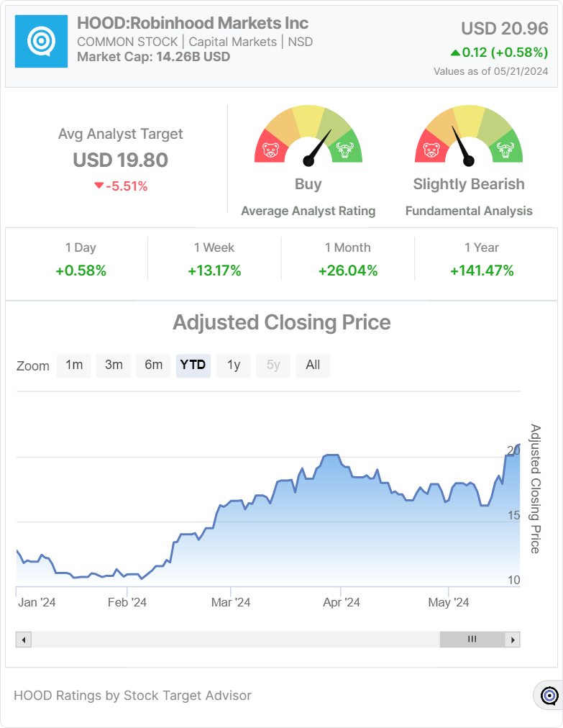Click the chart navigator scrollbar handle
Viewport: 563px width, 728px height.
pyautogui.click(x=472, y=640)
